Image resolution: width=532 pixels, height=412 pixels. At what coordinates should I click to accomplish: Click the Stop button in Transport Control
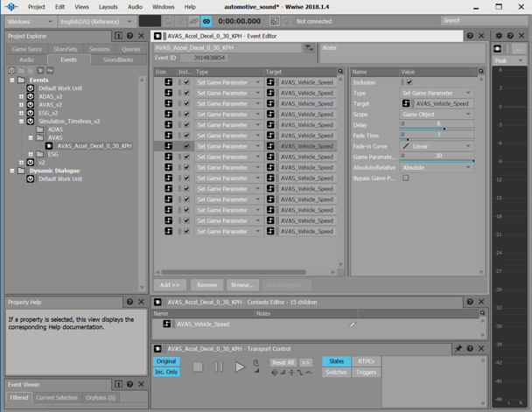(x=198, y=367)
